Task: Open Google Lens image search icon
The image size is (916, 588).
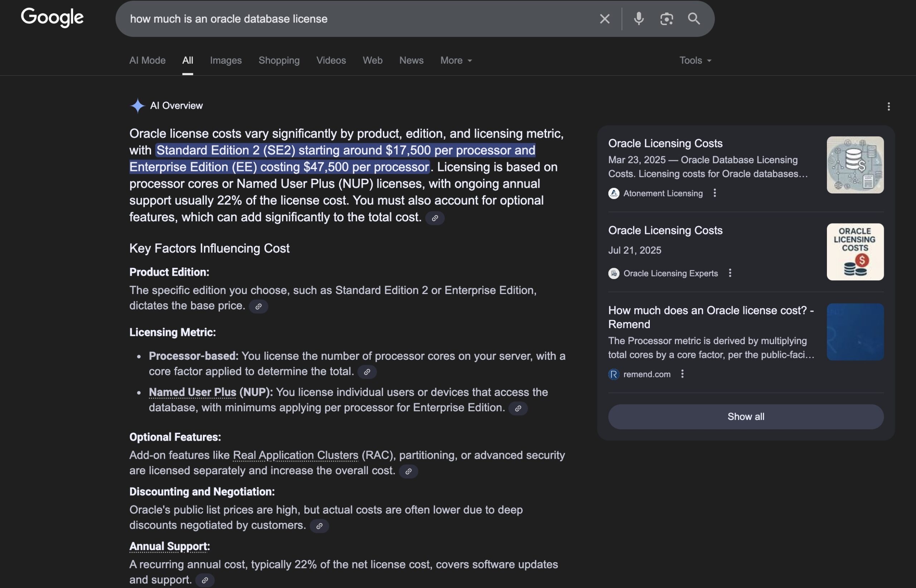Action: pyautogui.click(x=666, y=19)
